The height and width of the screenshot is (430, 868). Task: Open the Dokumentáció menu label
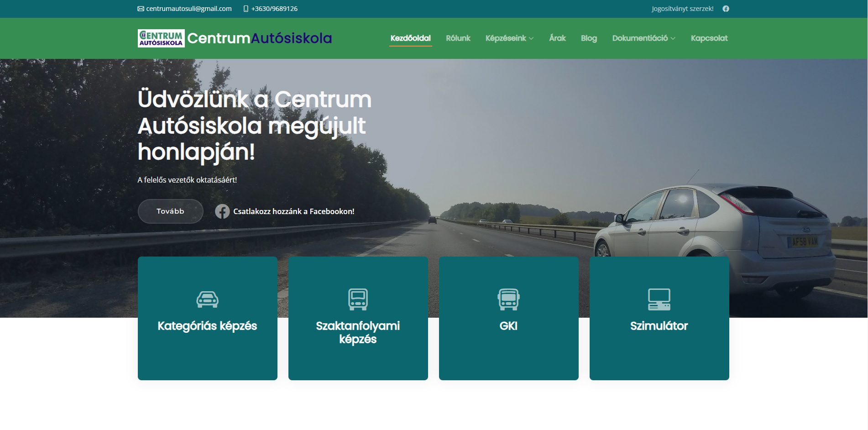640,38
